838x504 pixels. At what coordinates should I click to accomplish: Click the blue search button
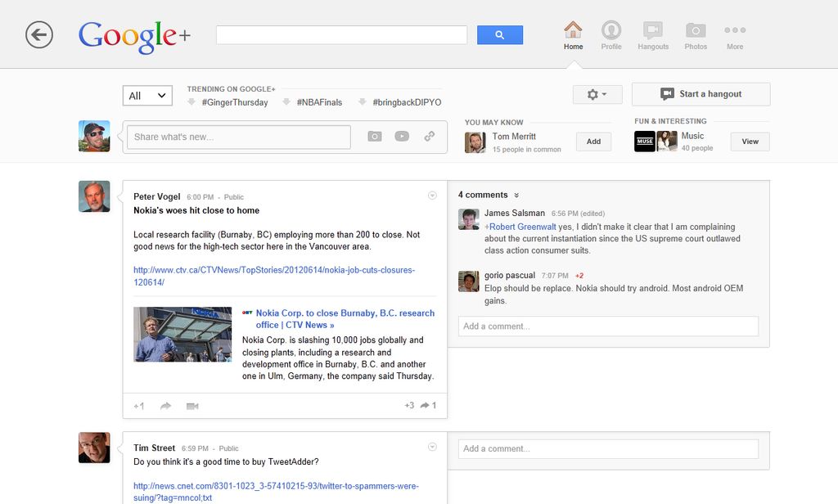point(500,34)
